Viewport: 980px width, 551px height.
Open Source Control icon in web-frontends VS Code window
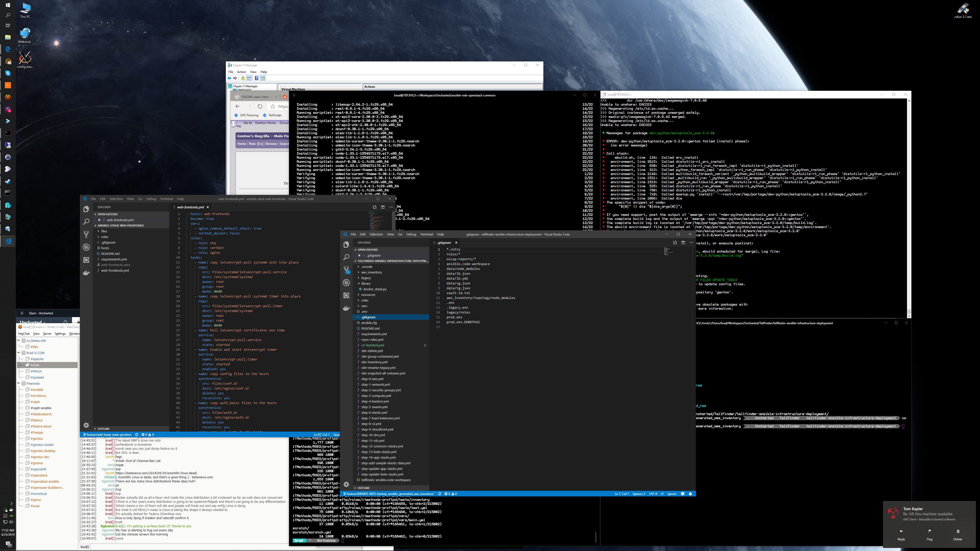[86, 235]
